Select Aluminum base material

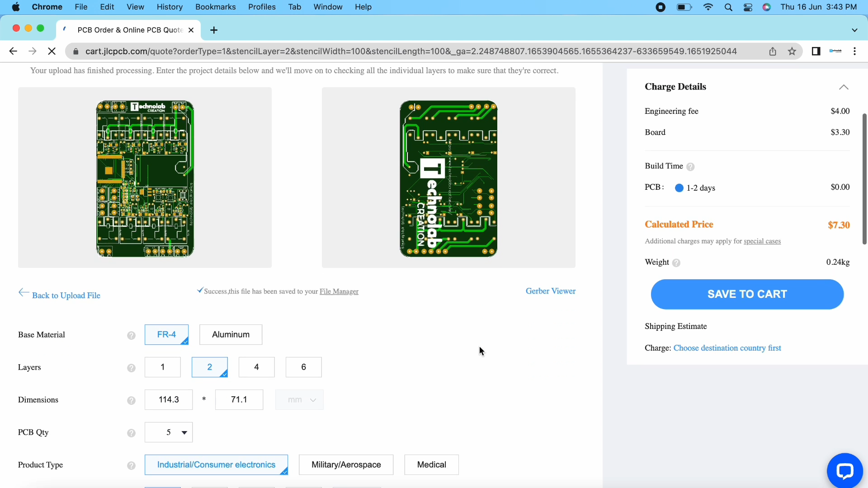click(x=231, y=334)
